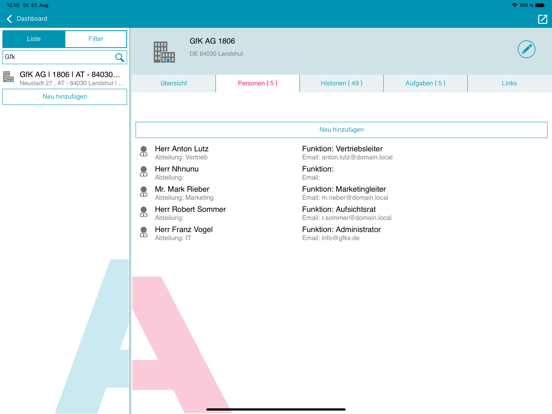Tap the Wi-Fi icon in the status bar

(x=514, y=5)
